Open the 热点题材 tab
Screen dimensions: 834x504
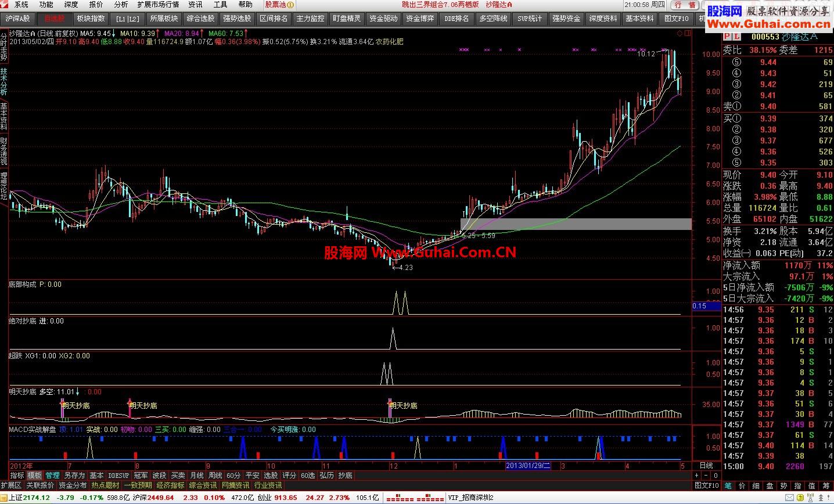tap(105, 485)
